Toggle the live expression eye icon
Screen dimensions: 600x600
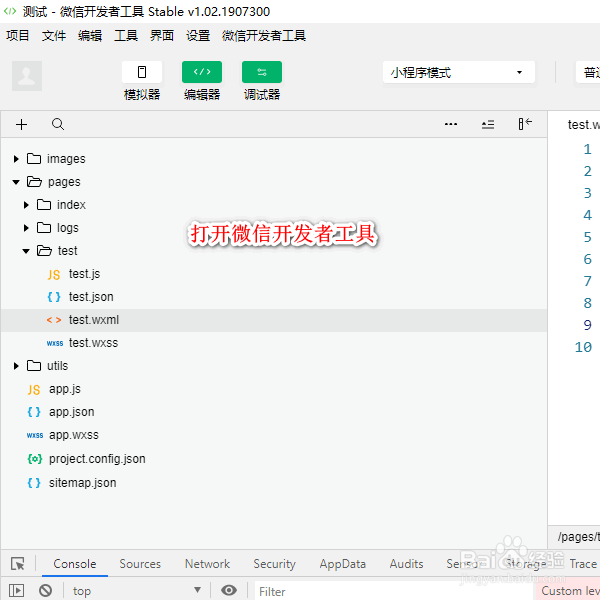(229, 590)
